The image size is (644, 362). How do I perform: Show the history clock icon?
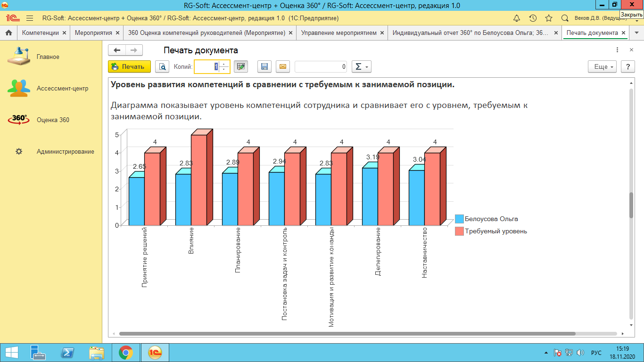pos(533,18)
